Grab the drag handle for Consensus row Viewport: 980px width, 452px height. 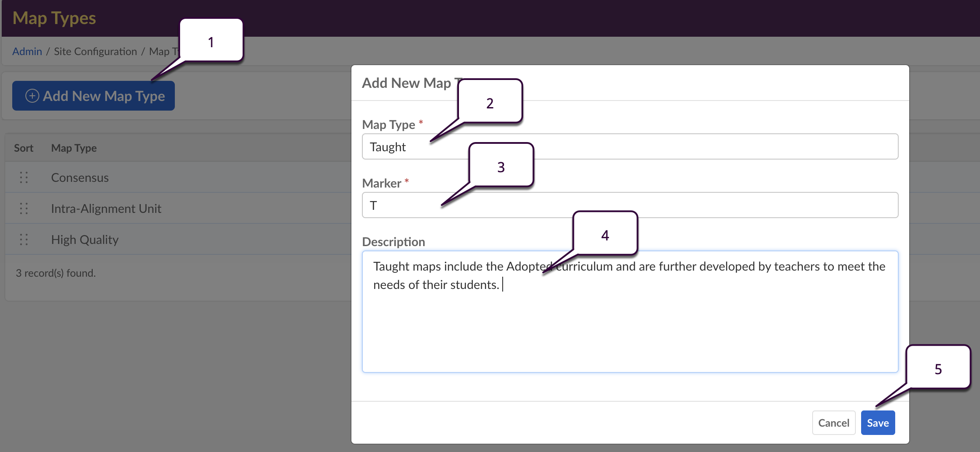coord(24,177)
